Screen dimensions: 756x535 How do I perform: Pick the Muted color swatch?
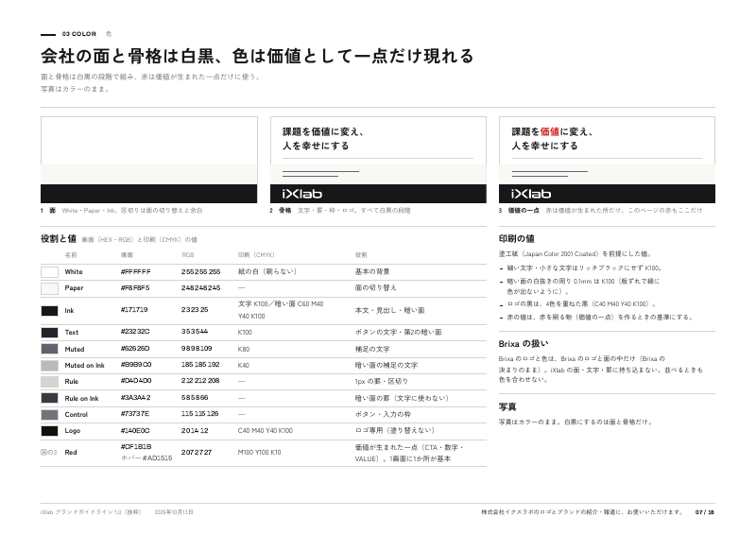49,349
